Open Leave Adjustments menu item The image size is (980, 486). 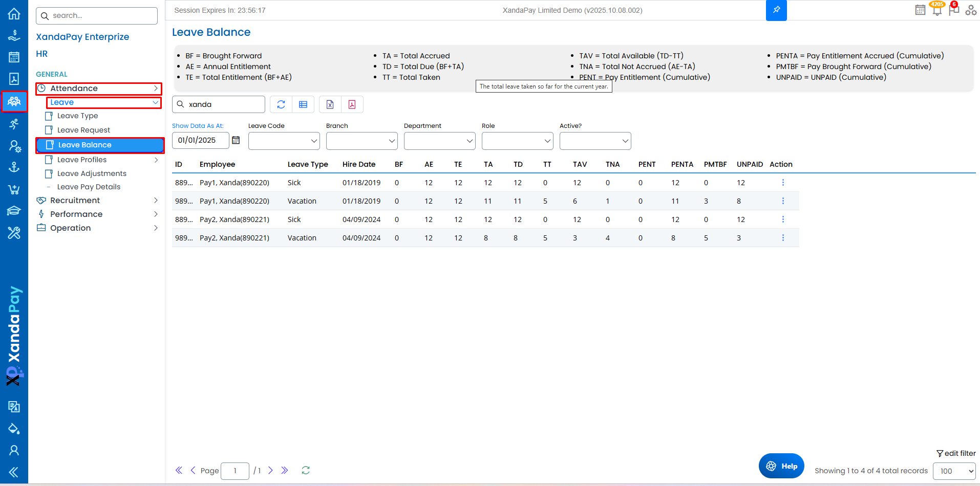(92, 173)
